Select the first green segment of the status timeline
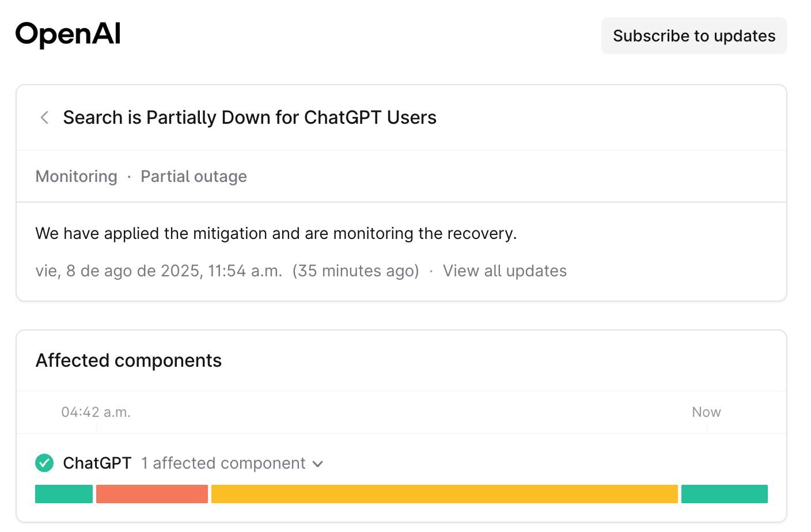 (x=64, y=494)
